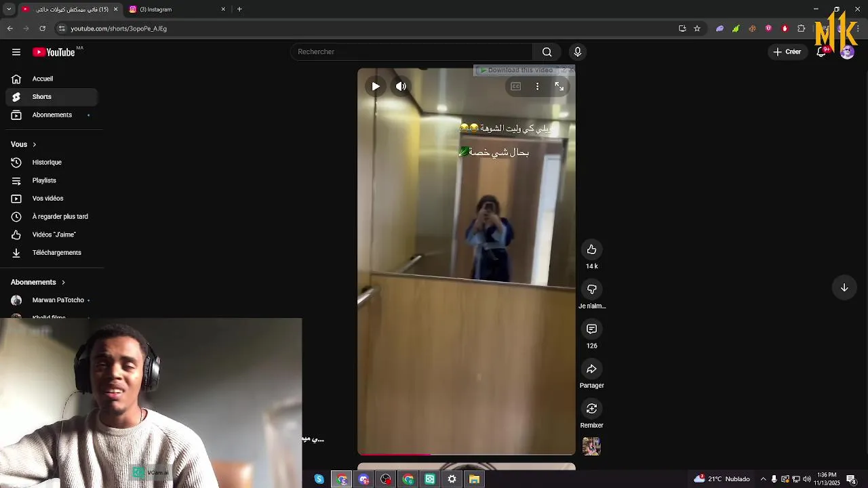View site information icon
The width and height of the screenshot is (868, 488).
[x=62, y=28]
